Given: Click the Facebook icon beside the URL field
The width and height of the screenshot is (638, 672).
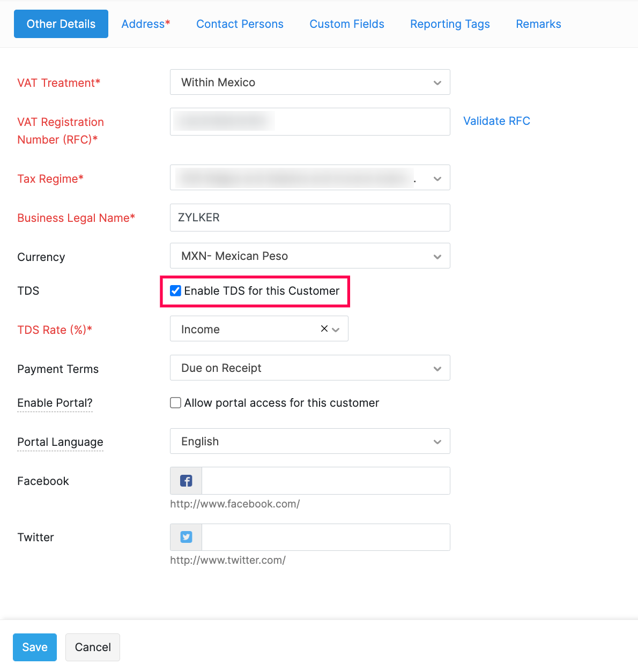Looking at the screenshot, I should [x=186, y=481].
